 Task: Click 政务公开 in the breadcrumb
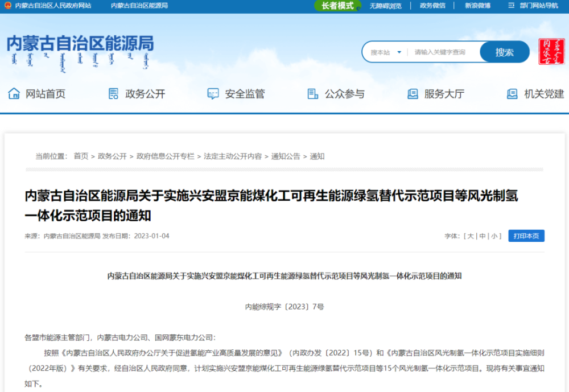(112, 156)
